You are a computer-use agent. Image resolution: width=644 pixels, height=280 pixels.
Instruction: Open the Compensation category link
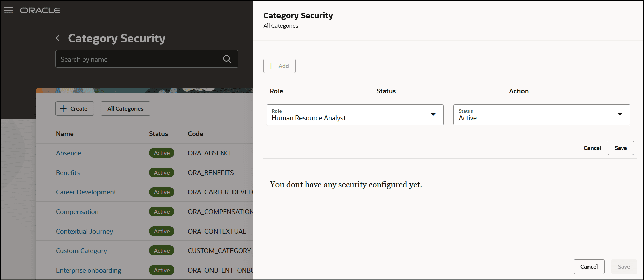pyautogui.click(x=77, y=212)
